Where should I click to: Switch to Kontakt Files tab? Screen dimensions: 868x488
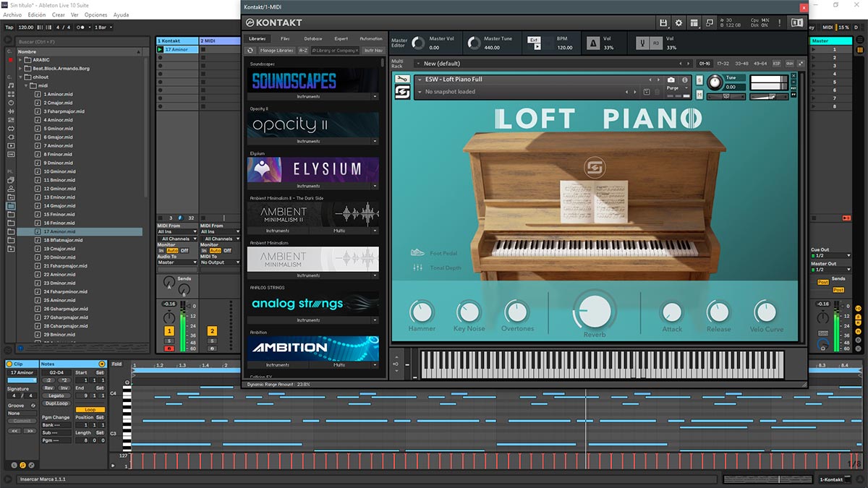pyautogui.click(x=285, y=38)
